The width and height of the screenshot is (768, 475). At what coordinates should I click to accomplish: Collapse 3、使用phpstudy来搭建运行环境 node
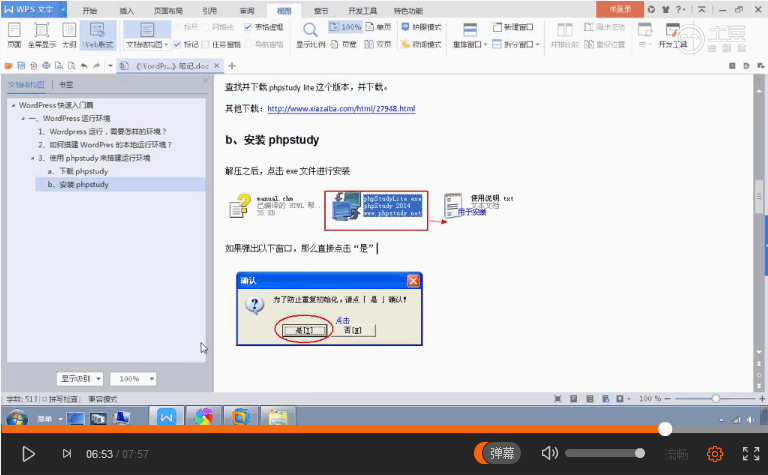33,158
